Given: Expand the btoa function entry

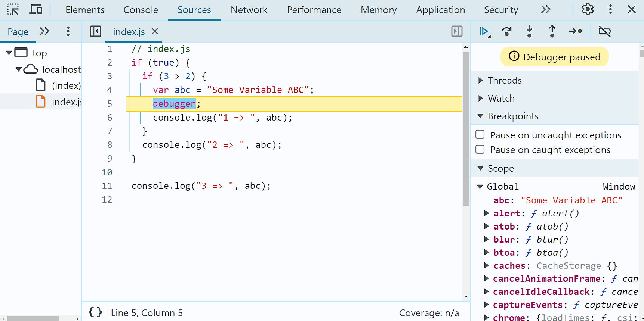Looking at the screenshot, I should coord(486,252).
